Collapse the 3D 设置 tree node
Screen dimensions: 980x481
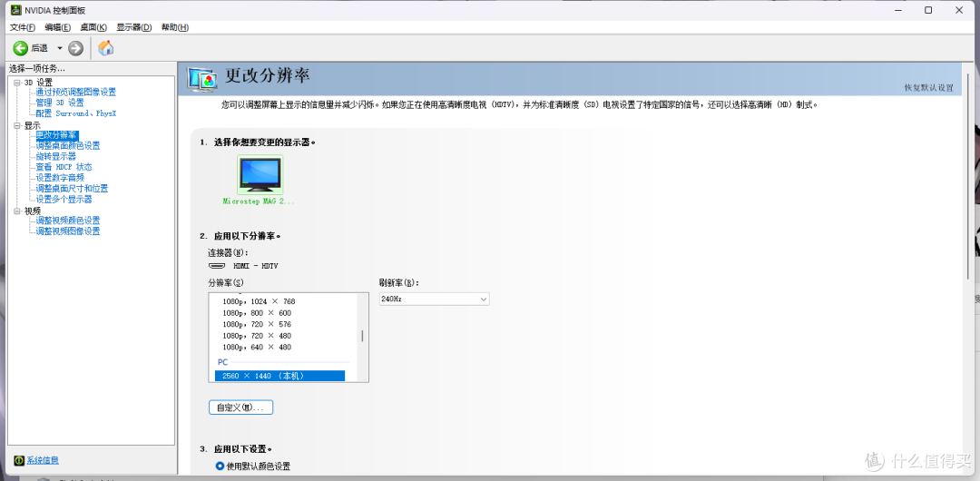click(17, 82)
